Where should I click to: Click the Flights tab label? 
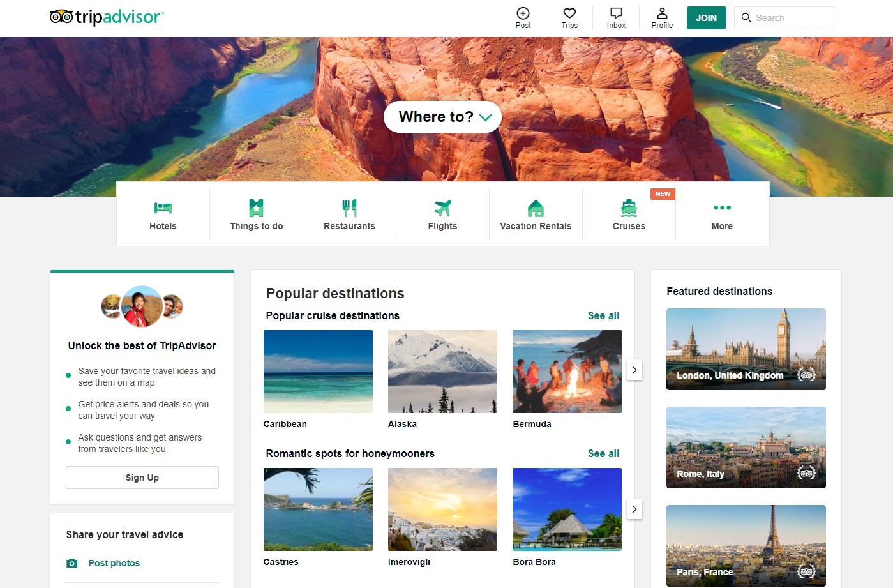click(x=442, y=226)
